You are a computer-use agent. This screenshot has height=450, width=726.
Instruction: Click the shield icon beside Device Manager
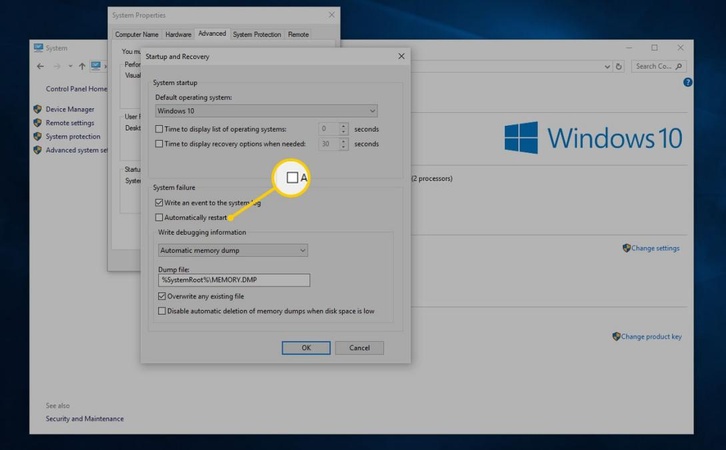(x=38, y=109)
